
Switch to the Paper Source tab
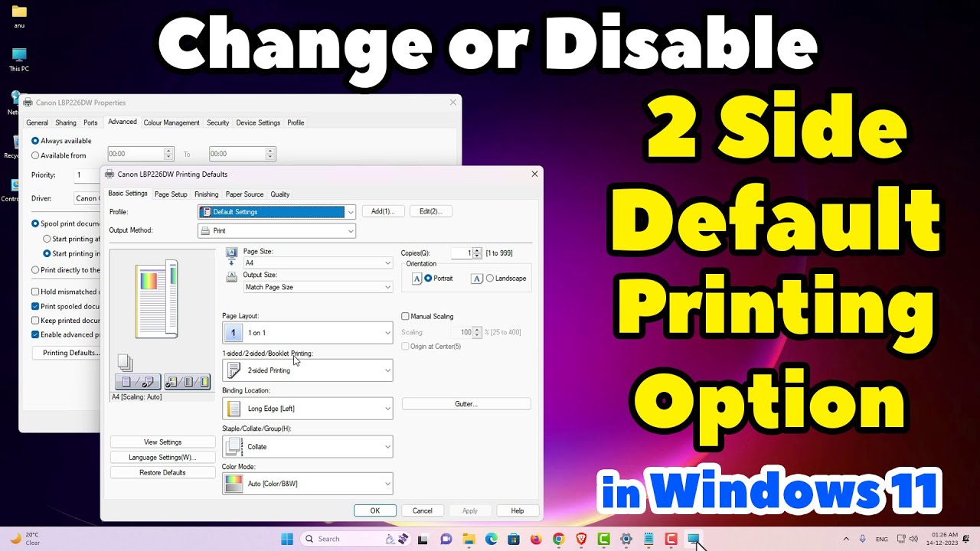(244, 194)
